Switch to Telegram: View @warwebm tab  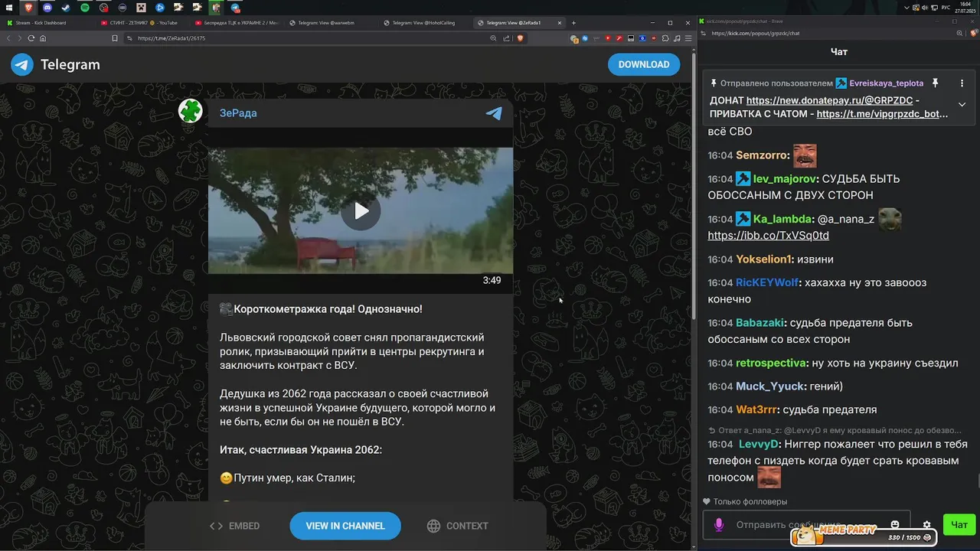pos(331,23)
